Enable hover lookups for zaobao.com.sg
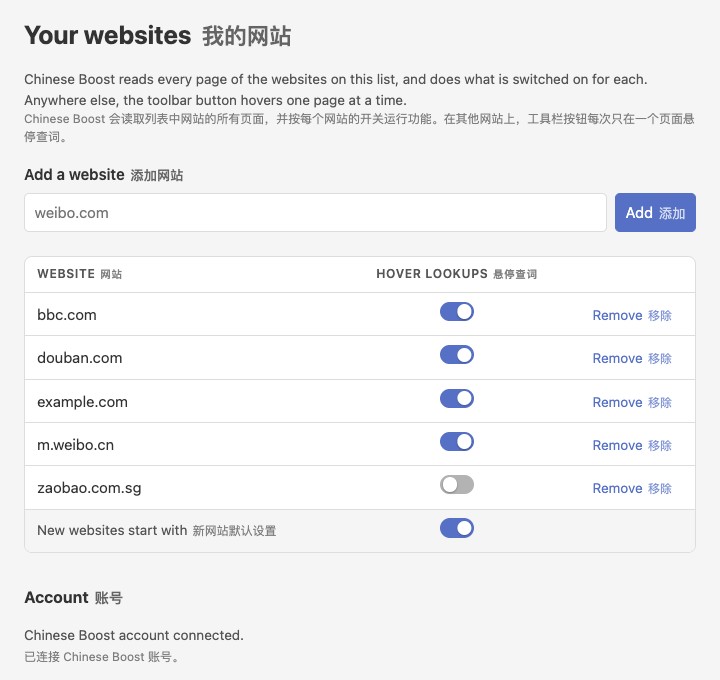This screenshot has height=680, width=720. [456, 485]
